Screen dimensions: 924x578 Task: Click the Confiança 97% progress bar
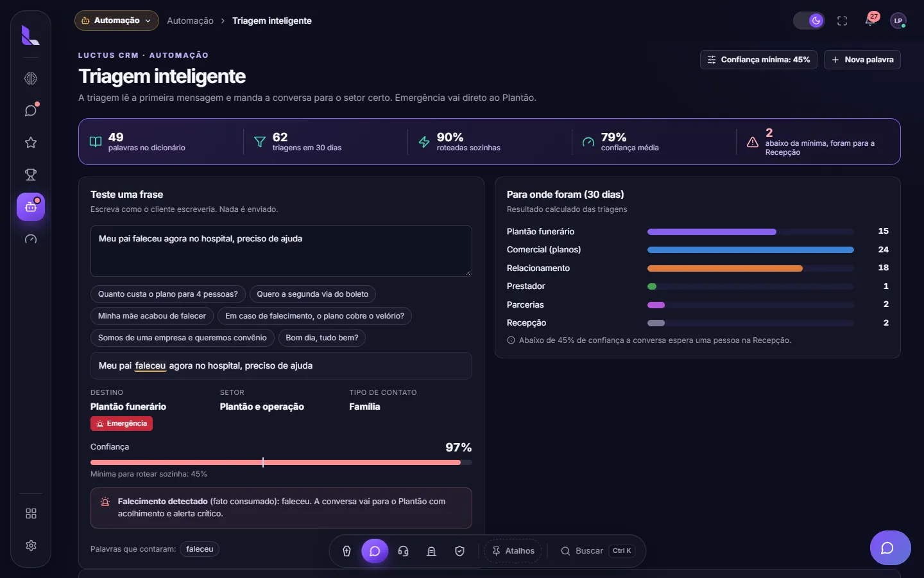[x=281, y=462]
